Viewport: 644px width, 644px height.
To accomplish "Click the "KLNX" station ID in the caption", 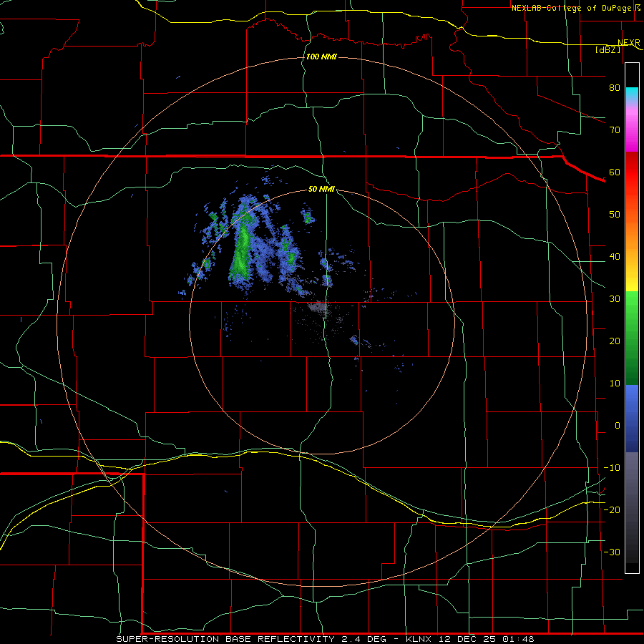I will pyautogui.click(x=418, y=639).
